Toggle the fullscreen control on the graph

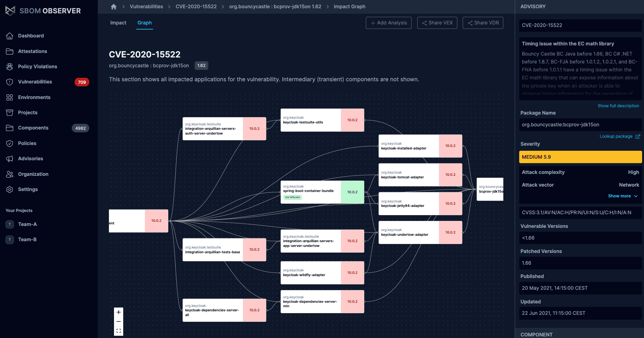tap(118, 330)
